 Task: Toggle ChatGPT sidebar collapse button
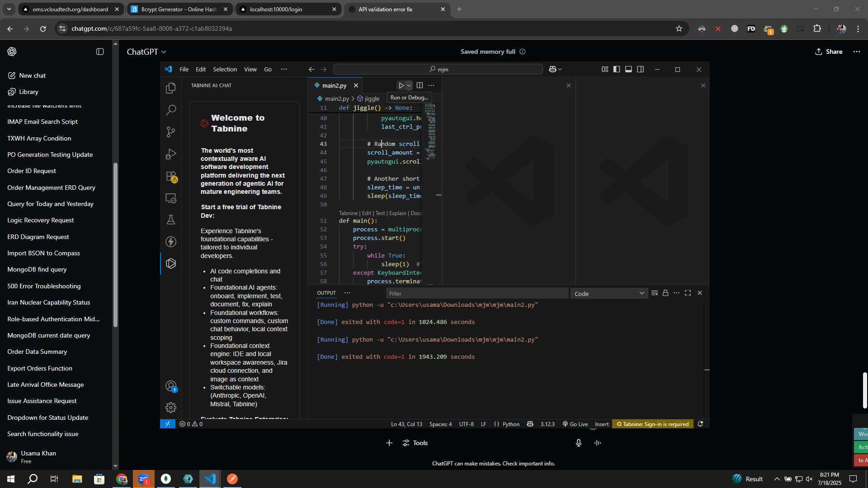[100, 52]
